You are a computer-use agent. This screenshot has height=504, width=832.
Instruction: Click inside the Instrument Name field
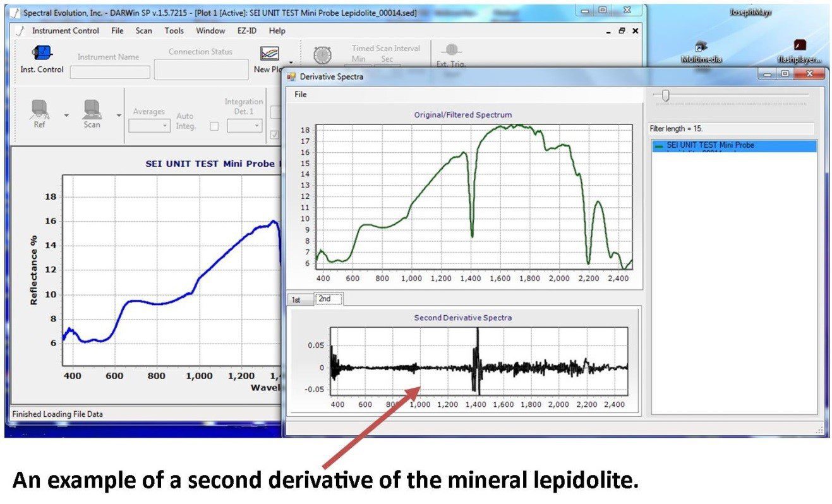(x=110, y=72)
